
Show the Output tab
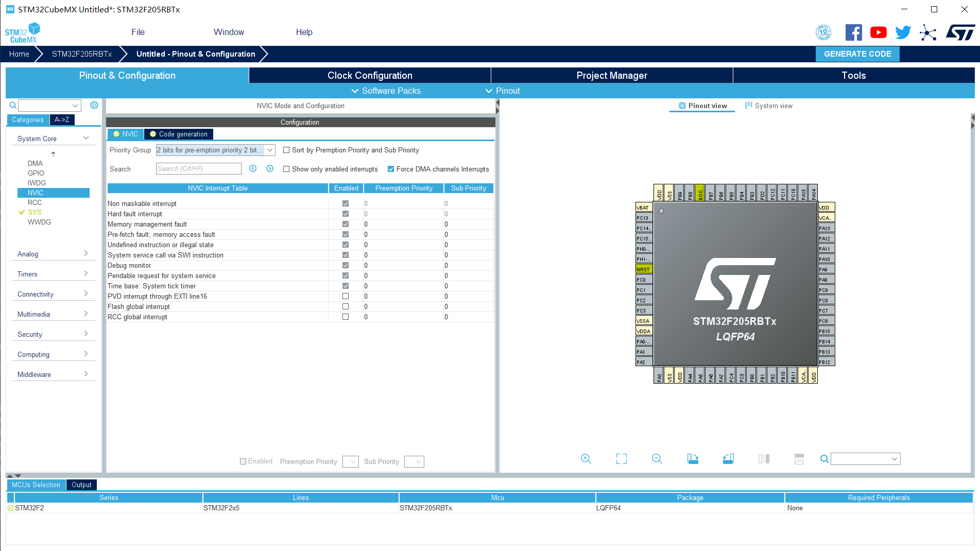coord(81,485)
